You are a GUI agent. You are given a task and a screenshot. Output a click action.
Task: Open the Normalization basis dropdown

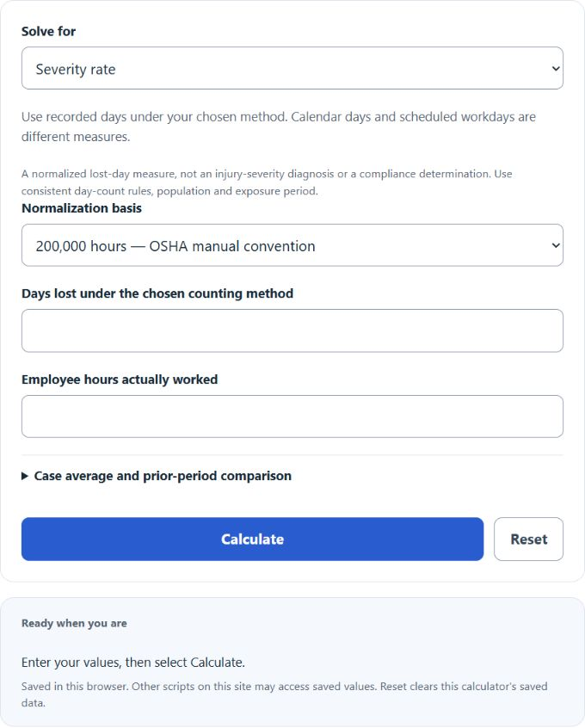click(292, 245)
